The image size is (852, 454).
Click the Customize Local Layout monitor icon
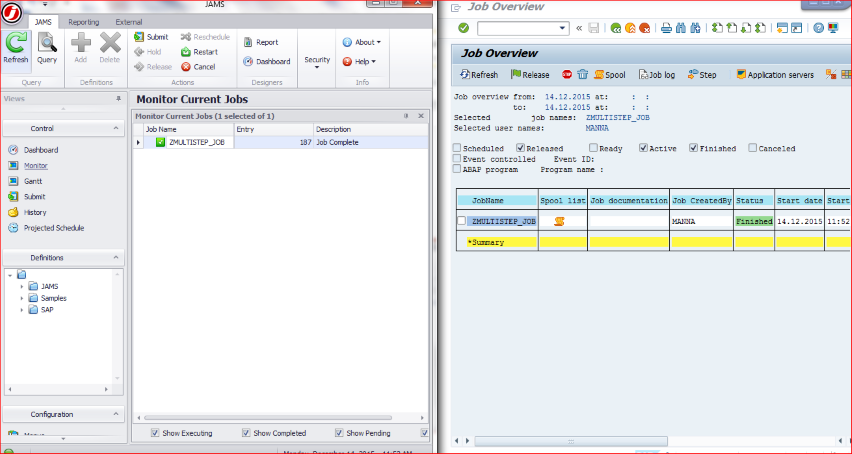tap(833, 28)
